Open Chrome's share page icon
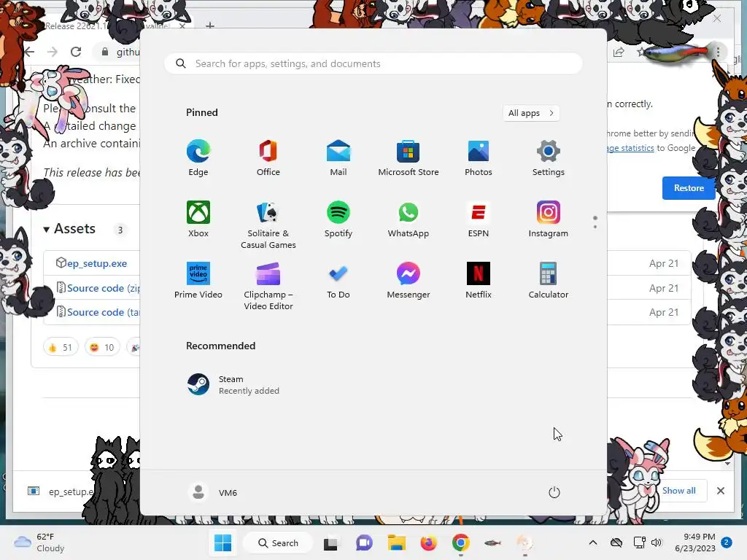Screen dimensions: 747x560 pos(619,52)
